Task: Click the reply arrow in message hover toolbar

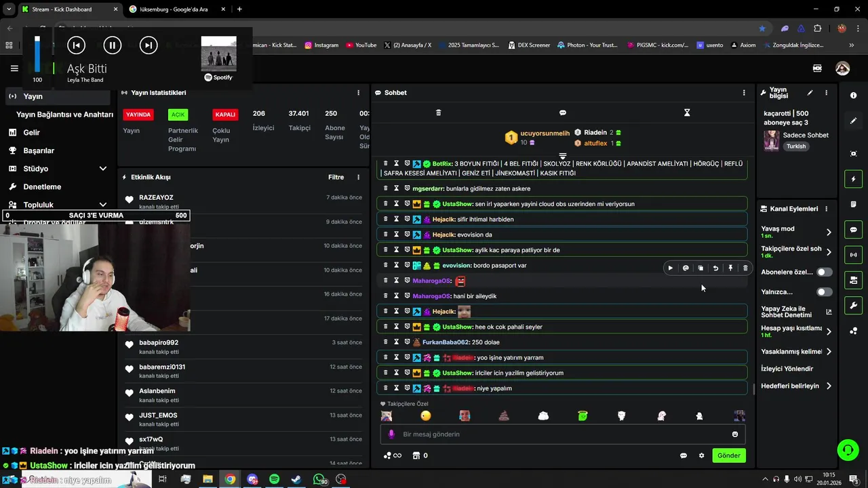Action: pos(715,268)
